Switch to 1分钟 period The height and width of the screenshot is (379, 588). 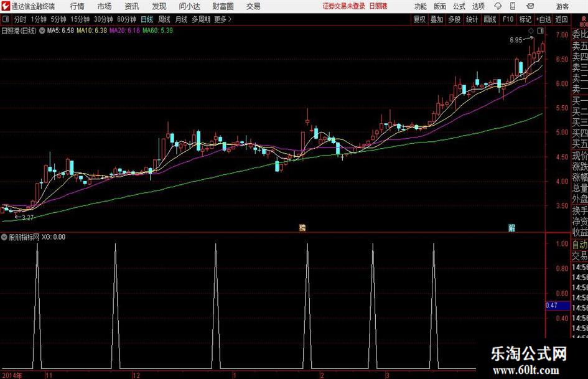[x=39, y=19]
